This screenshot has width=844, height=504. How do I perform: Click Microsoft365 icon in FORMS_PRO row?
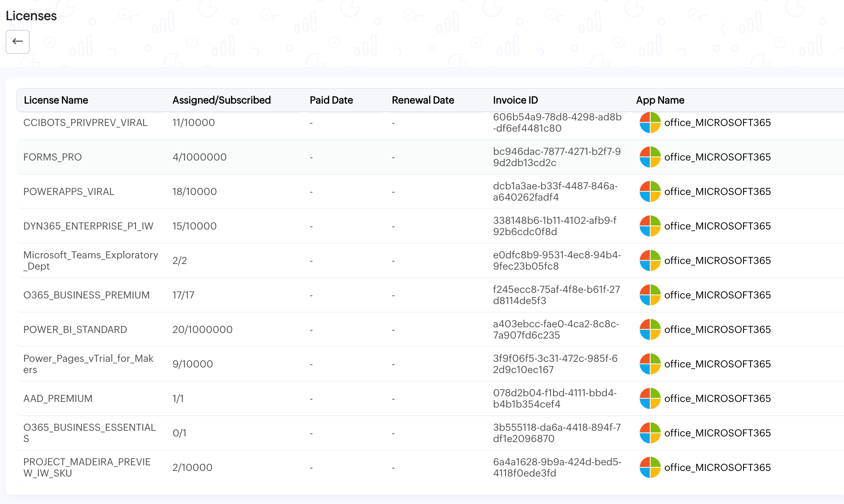[x=650, y=157]
